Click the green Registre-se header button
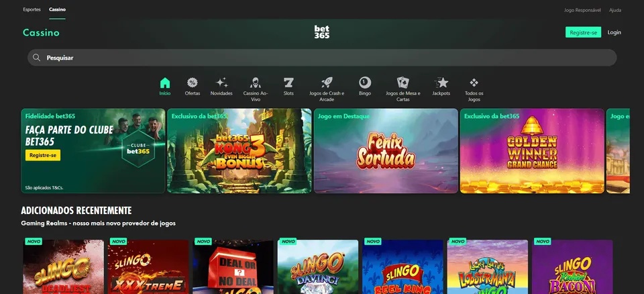The width and height of the screenshot is (644, 294). point(583,32)
